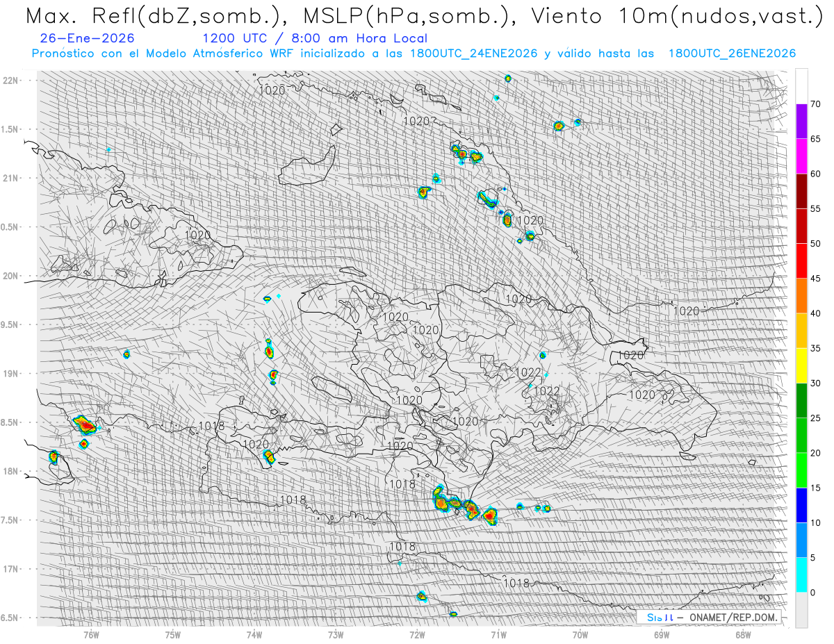Click the '10' value on the color scale
The image size is (834, 644).
coord(816,522)
